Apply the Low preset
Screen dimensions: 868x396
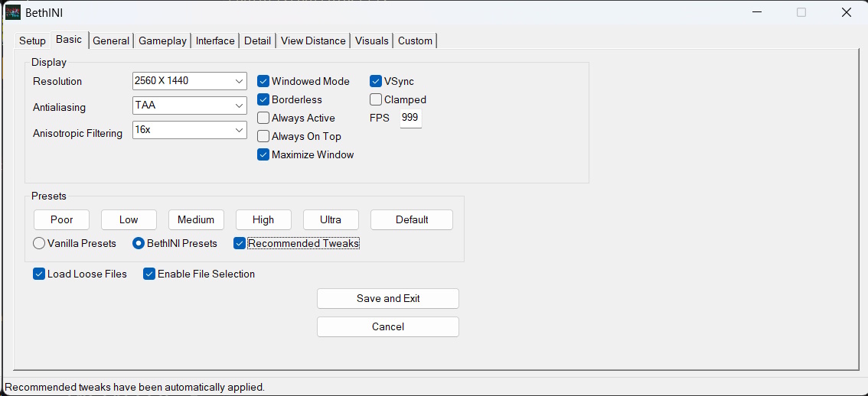[129, 219]
